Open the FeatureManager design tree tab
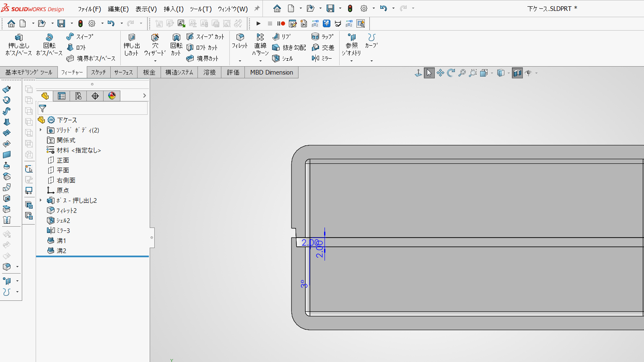 tap(45, 96)
